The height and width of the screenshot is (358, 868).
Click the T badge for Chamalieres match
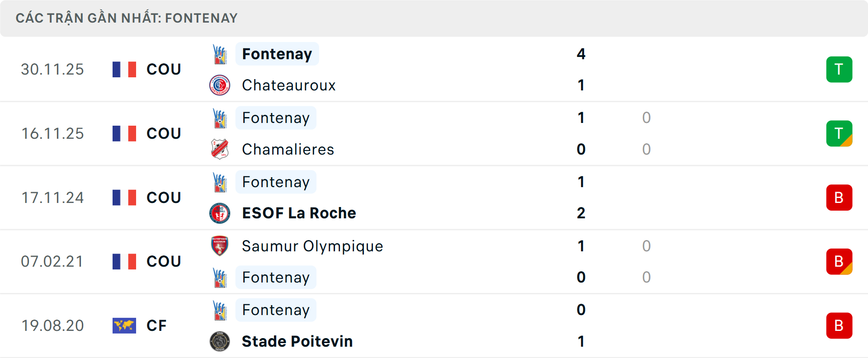click(839, 133)
